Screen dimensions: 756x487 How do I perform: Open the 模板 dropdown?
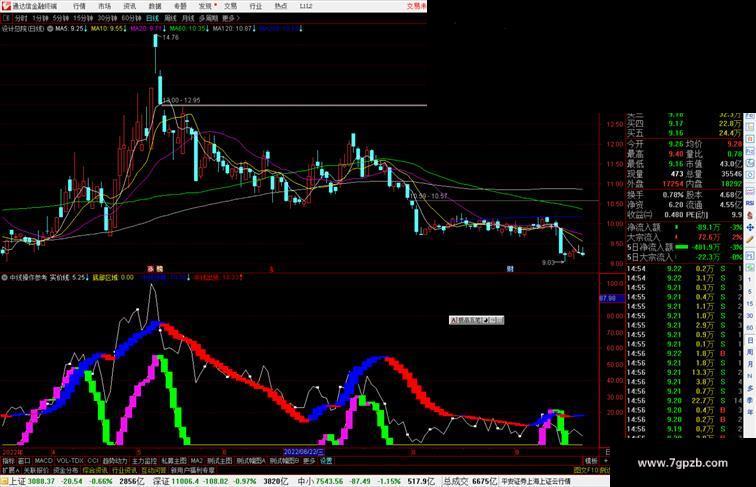point(591,460)
